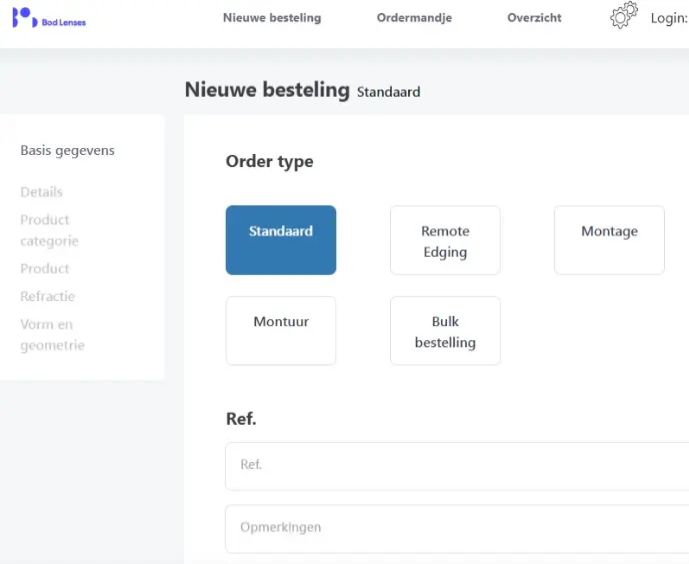
Task: Select the Montage order type
Action: point(609,240)
